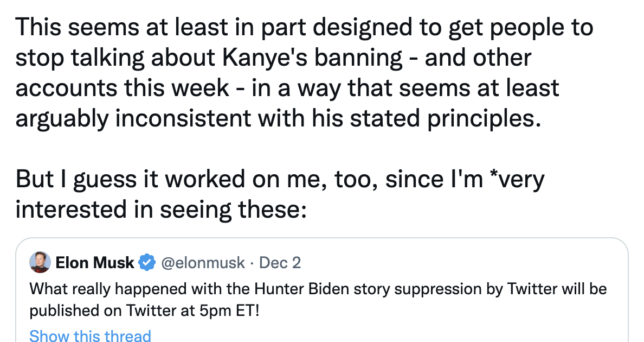Click the line starting "This seems at least"
644x342 pixels.
[304, 27]
